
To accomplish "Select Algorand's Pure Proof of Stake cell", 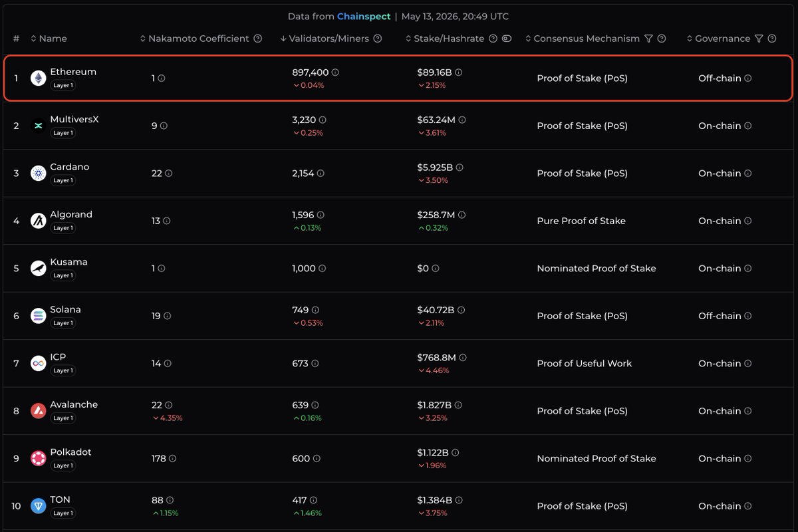I will (581, 221).
